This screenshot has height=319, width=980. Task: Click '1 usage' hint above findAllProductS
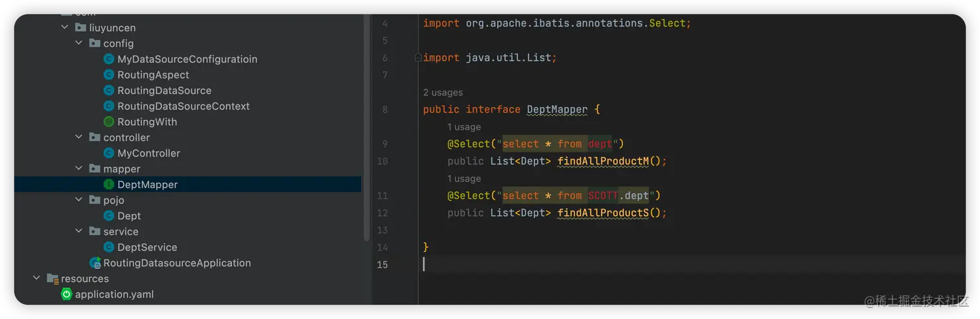(464, 179)
